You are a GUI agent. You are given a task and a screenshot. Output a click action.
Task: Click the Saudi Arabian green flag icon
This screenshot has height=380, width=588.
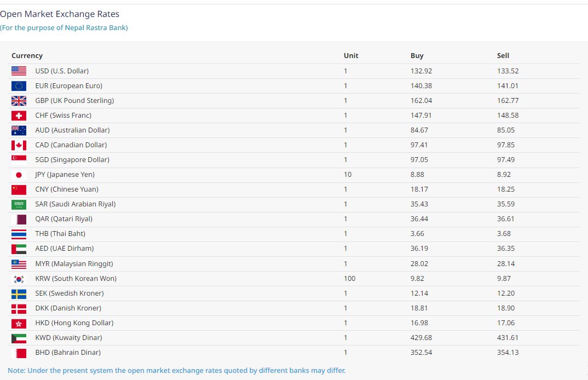coord(19,204)
